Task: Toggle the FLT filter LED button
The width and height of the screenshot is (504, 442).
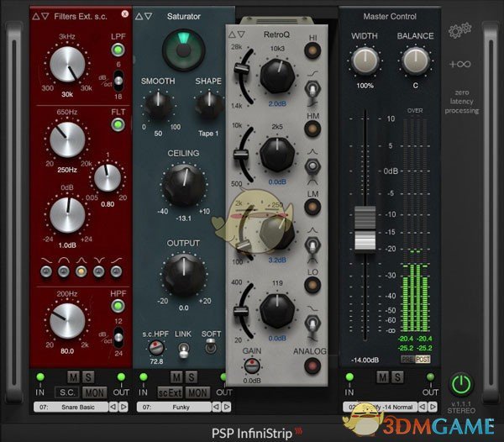Action: click(x=118, y=125)
